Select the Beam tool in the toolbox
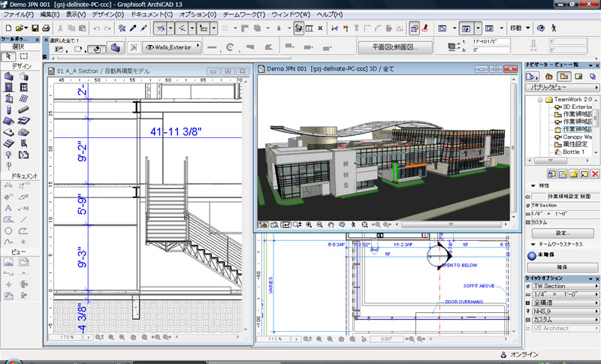Image resolution: width=601 pixels, height=364 pixels. click(x=24, y=110)
